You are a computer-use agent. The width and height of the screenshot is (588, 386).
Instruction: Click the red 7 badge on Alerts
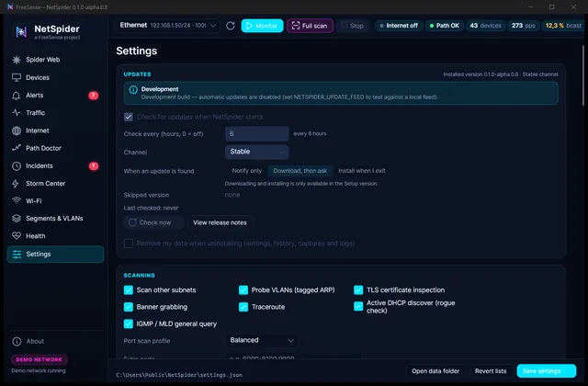tap(94, 96)
